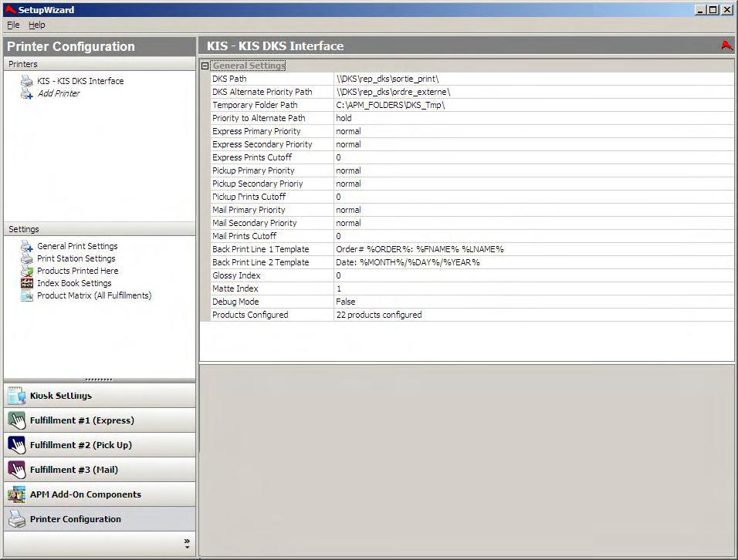
Task: Click the Fulfillment #3 Mail hand icon
Action: pyautogui.click(x=16, y=470)
